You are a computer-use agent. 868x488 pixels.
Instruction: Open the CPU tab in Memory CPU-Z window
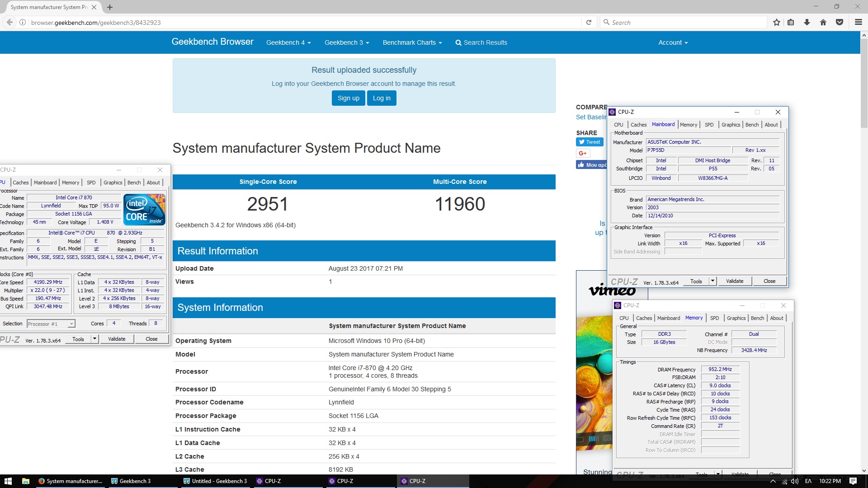click(x=624, y=318)
